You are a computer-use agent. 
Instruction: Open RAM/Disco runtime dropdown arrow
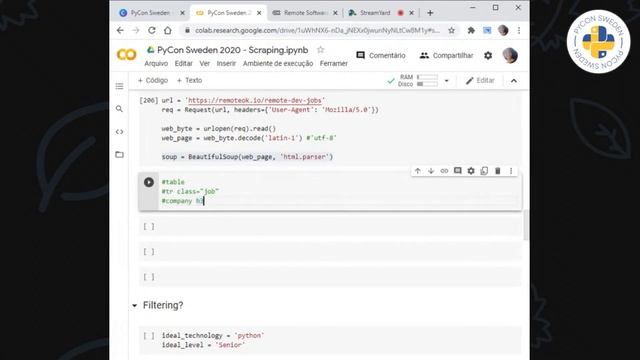[447, 81]
